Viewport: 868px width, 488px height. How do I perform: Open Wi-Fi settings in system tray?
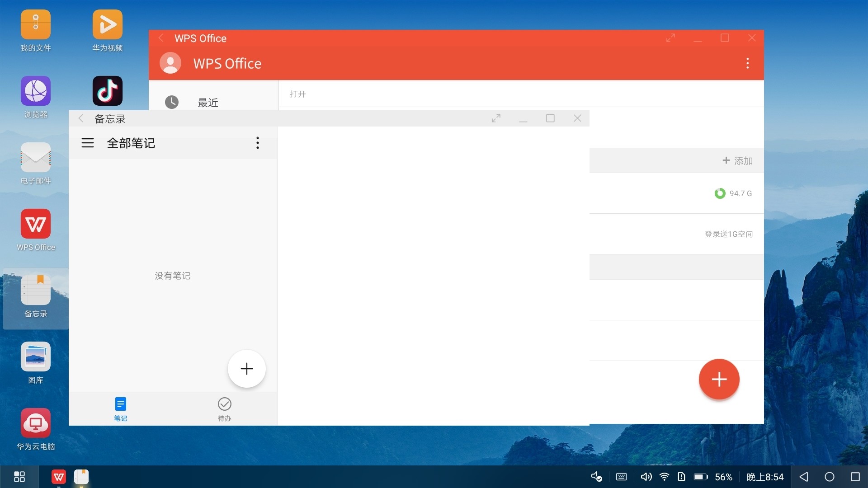665,477
